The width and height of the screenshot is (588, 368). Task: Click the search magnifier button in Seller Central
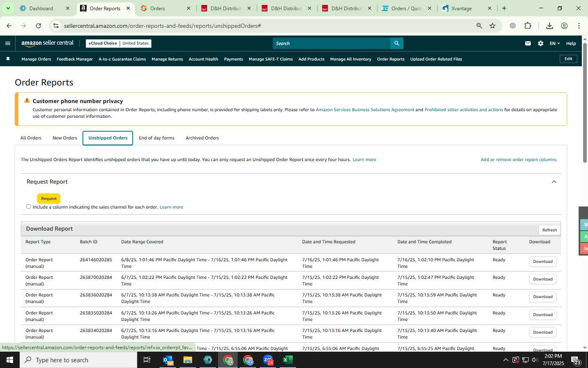point(396,43)
